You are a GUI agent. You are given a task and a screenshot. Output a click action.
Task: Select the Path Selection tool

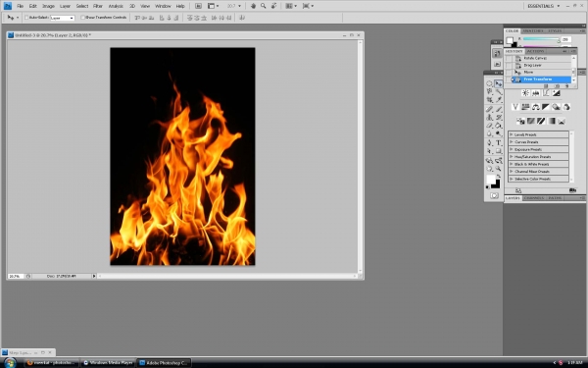click(489, 150)
